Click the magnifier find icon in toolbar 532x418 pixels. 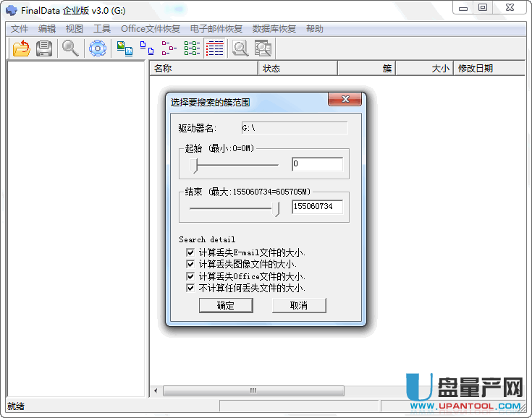pyautogui.click(x=70, y=48)
